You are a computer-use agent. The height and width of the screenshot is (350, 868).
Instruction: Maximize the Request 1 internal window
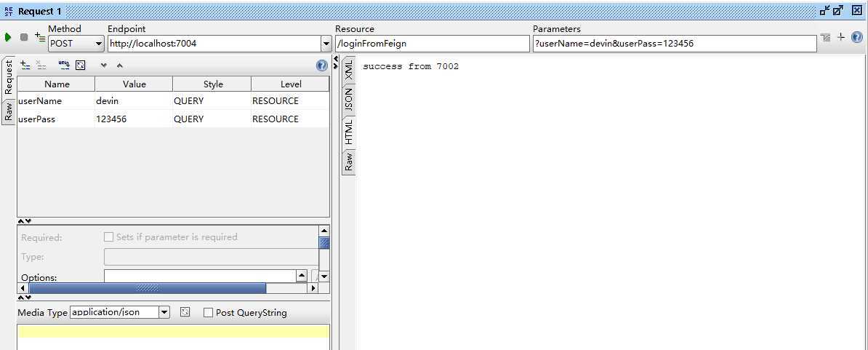coord(838,10)
